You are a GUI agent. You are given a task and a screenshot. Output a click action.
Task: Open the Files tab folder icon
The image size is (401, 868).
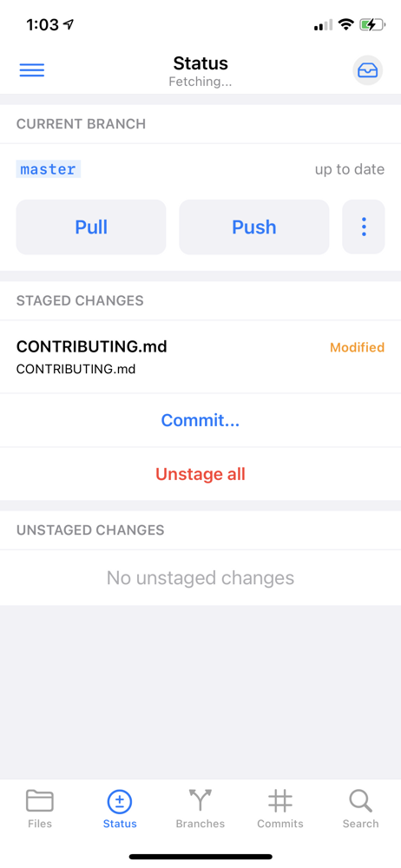point(40,801)
